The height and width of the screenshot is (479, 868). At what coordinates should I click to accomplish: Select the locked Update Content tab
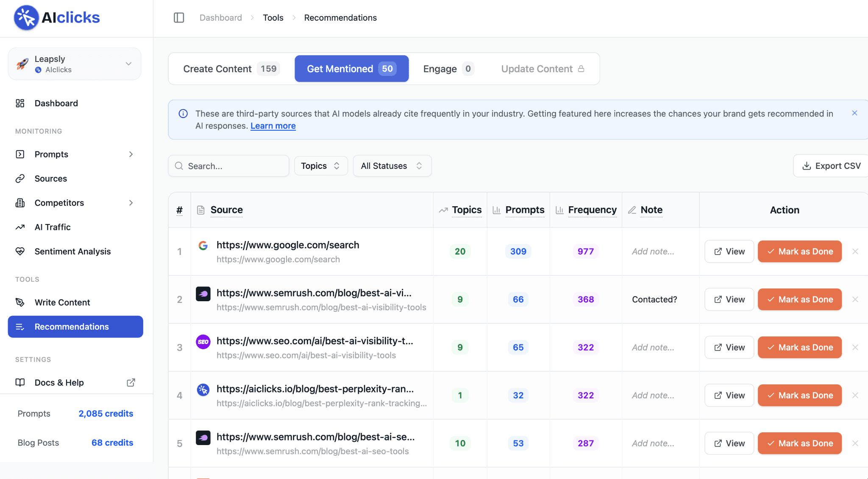coord(542,69)
